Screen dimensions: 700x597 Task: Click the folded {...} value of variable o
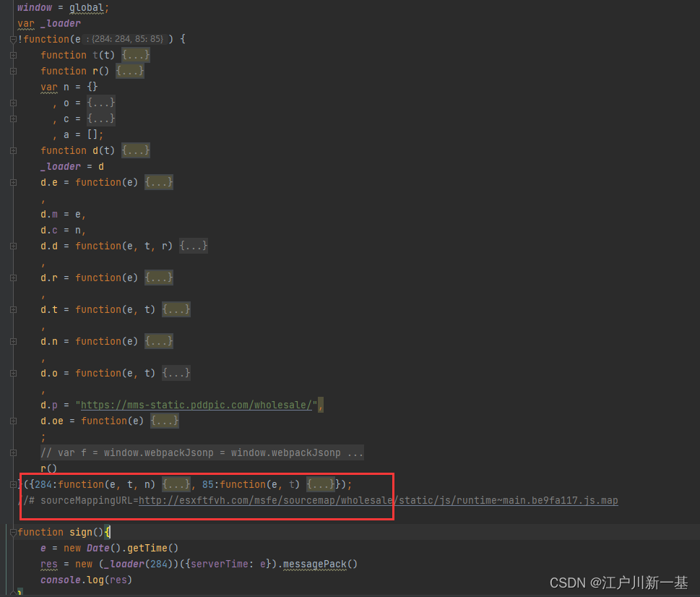(x=101, y=103)
